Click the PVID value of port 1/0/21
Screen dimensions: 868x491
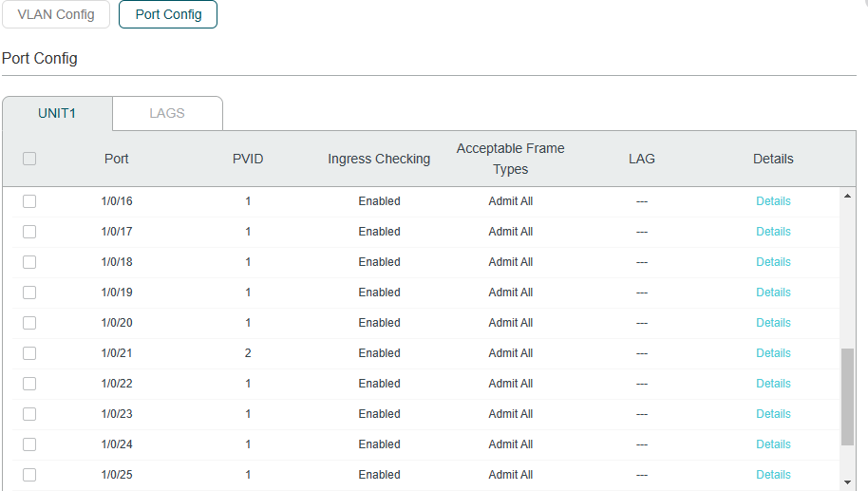(x=248, y=353)
